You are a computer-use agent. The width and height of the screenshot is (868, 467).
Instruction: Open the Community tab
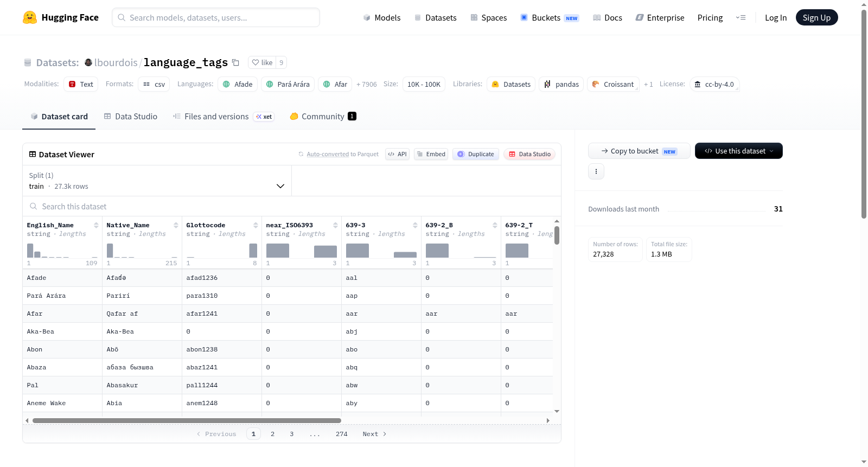(323, 116)
